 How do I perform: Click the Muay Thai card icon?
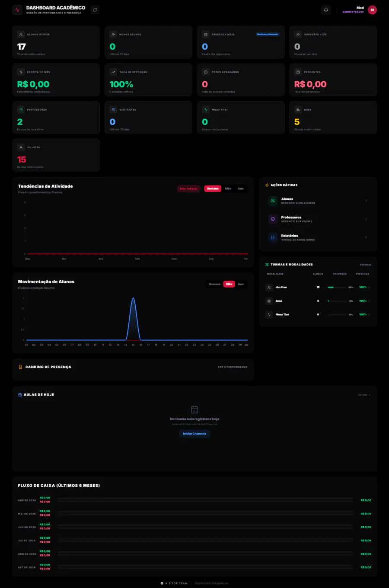click(x=206, y=109)
